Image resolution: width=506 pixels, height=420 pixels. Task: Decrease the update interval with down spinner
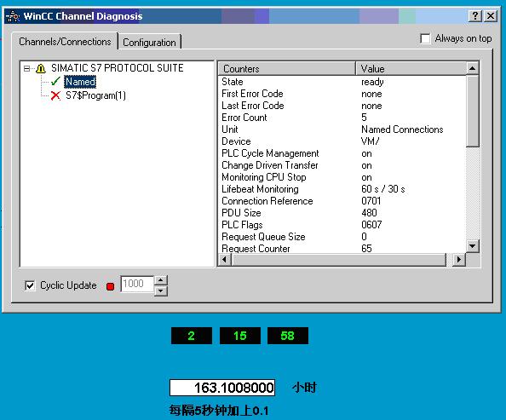[x=161, y=291]
